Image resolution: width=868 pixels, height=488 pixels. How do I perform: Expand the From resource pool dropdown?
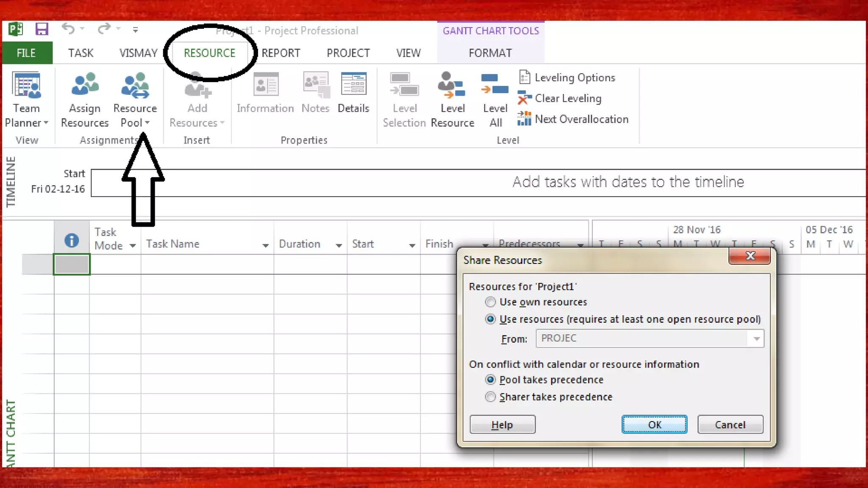click(756, 338)
